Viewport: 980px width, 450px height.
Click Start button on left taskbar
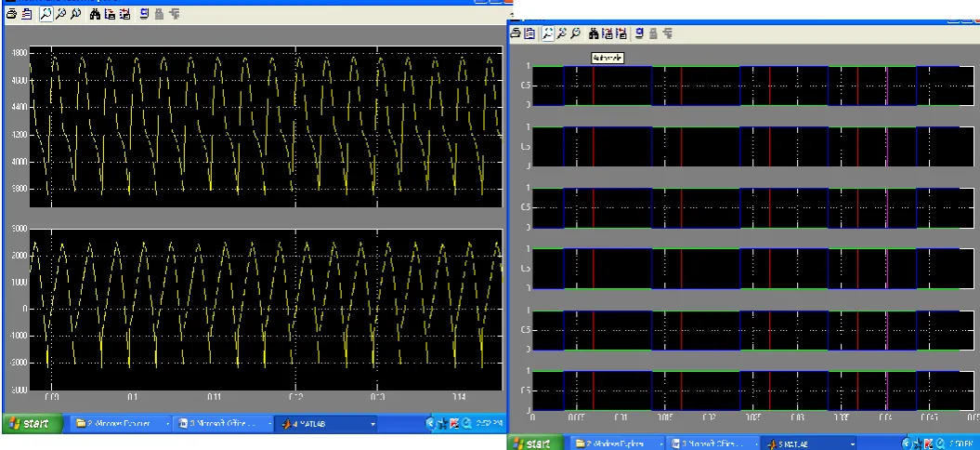[x=33, y=424]
